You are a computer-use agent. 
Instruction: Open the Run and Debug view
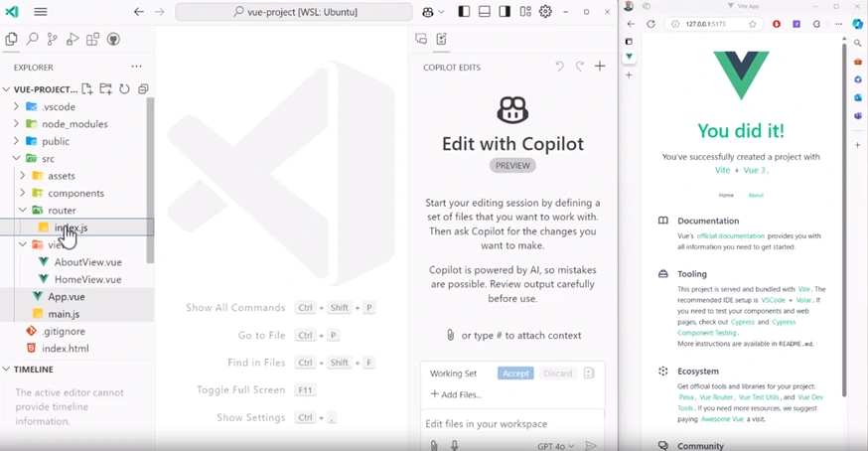pos(72,39)
